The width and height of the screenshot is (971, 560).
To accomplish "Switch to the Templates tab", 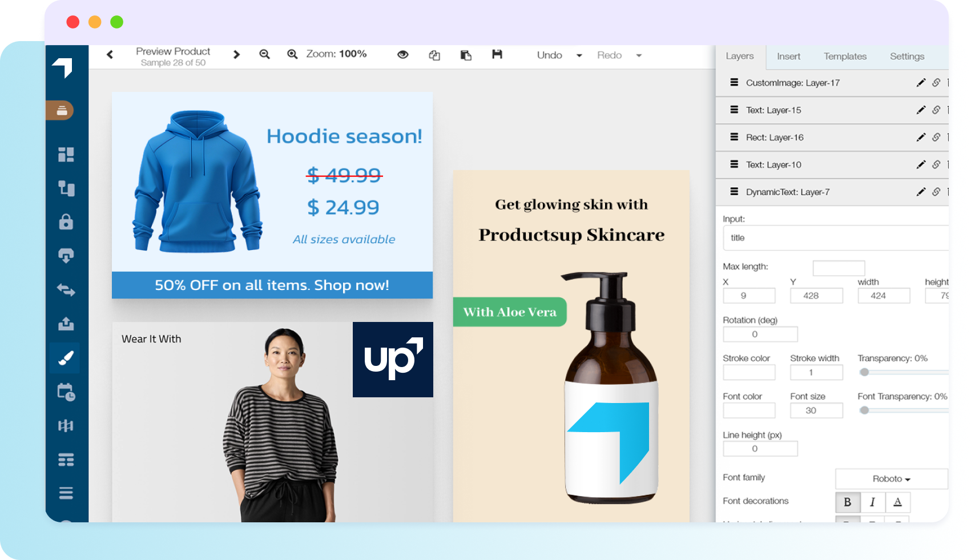I will pos(845,57).
